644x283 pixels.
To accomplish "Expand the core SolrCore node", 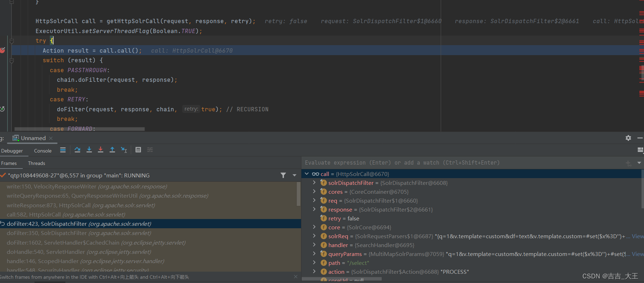I will click(314, 227).
